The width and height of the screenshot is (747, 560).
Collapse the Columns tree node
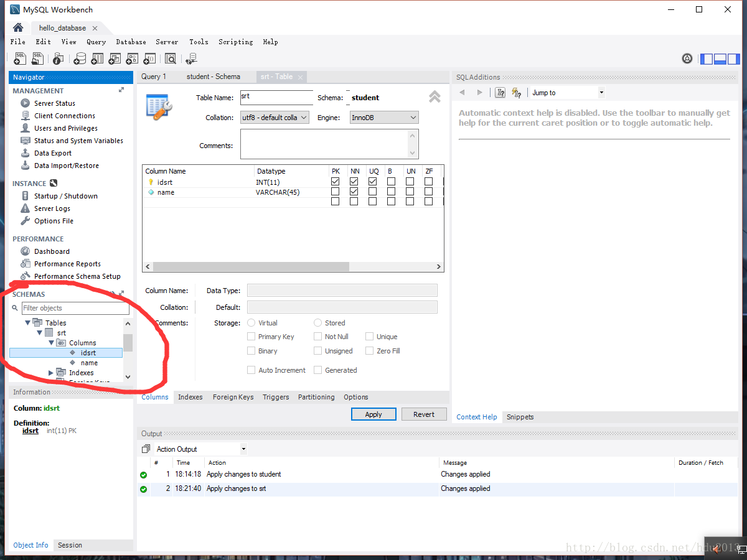click(52, 343)
